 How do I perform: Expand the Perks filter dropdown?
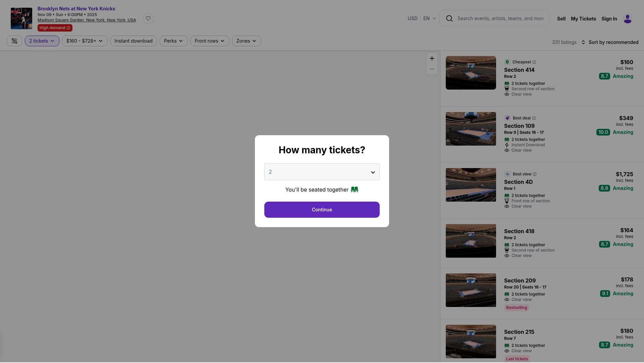174,41
